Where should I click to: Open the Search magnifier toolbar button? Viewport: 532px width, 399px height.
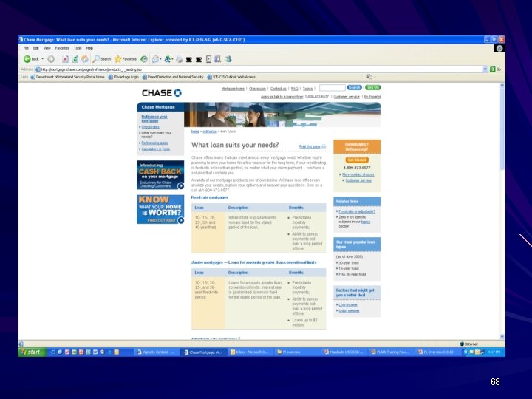(102, 59)
